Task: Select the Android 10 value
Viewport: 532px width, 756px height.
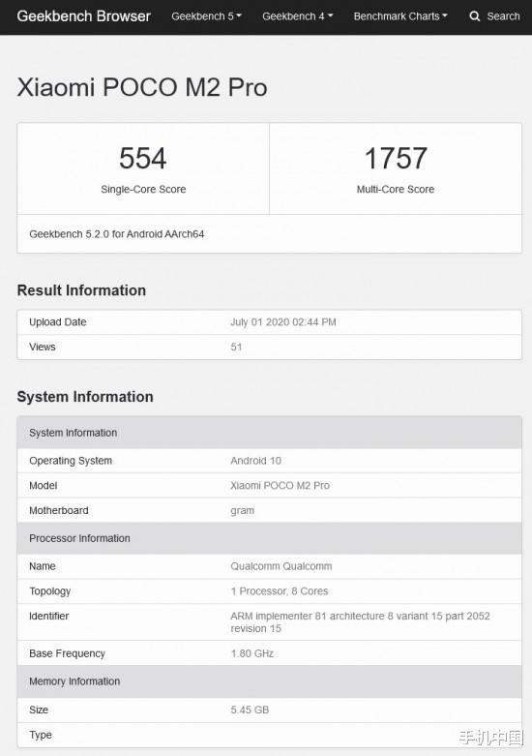Action: tap(256, 461)
